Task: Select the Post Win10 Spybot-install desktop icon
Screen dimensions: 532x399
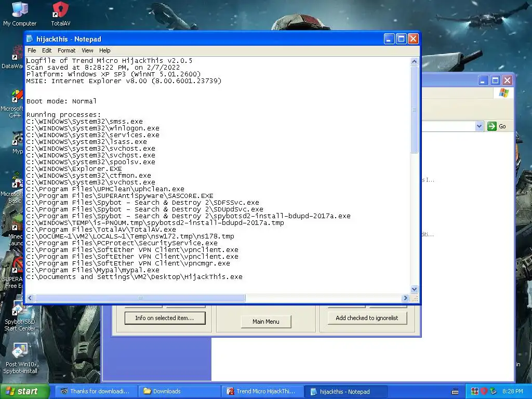Action: [20, 358]
